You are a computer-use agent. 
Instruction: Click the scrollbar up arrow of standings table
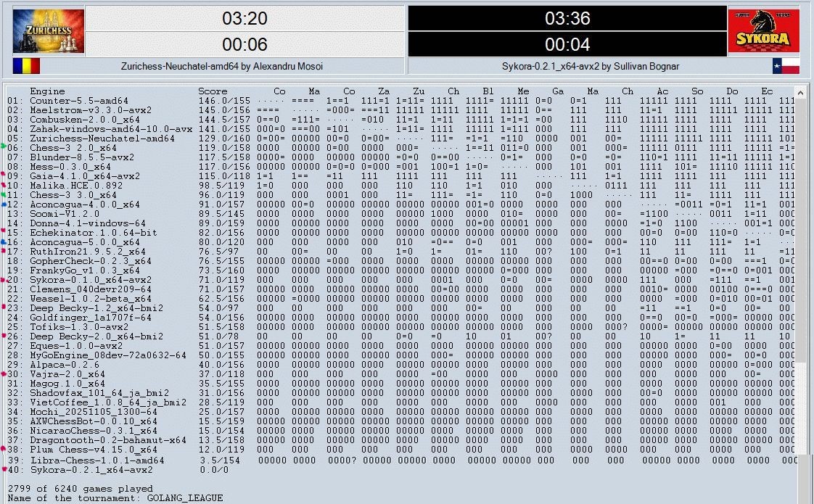802,92
